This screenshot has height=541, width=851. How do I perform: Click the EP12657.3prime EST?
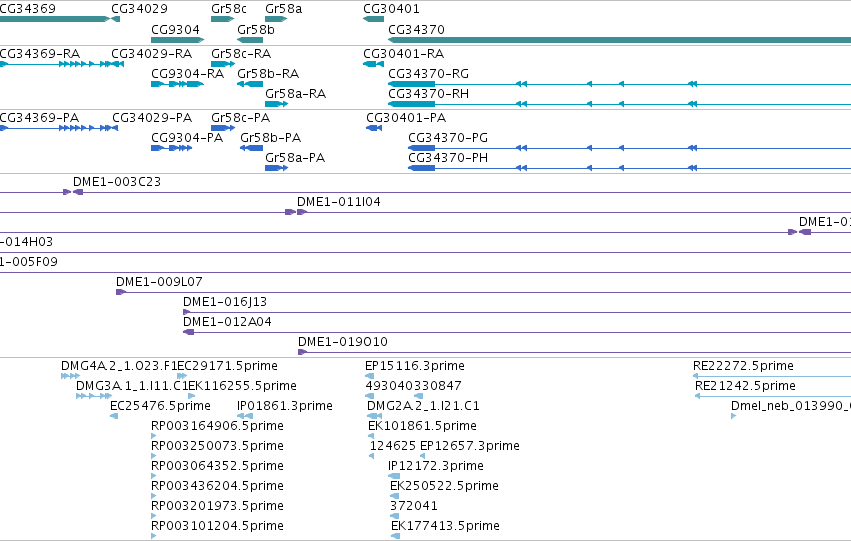[423, 456]
